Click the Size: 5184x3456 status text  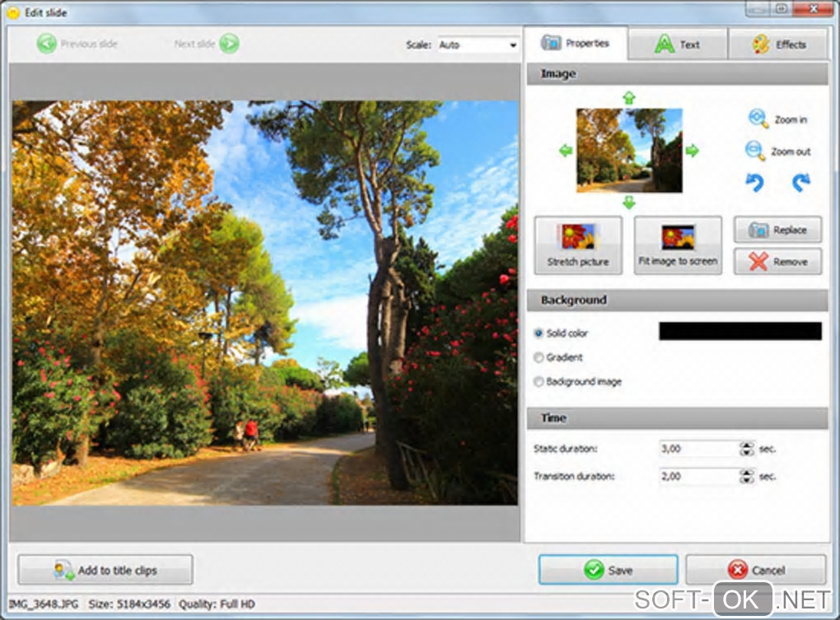coord(129,604)
